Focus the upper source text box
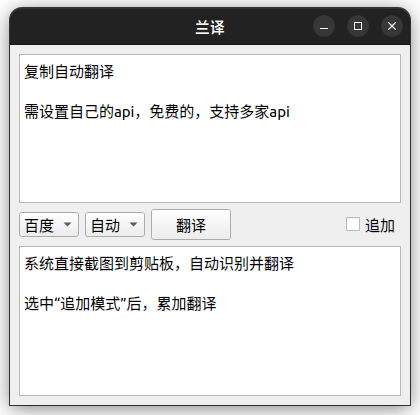The image size is (420, 415). pyautogui.click(x=210, y=128)
